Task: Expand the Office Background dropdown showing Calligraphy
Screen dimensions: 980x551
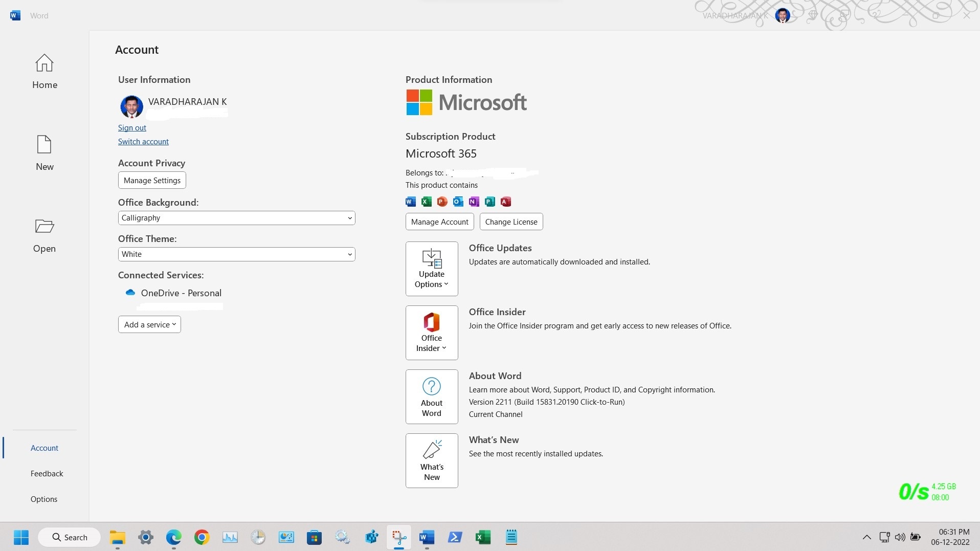Action: point(236,218)
